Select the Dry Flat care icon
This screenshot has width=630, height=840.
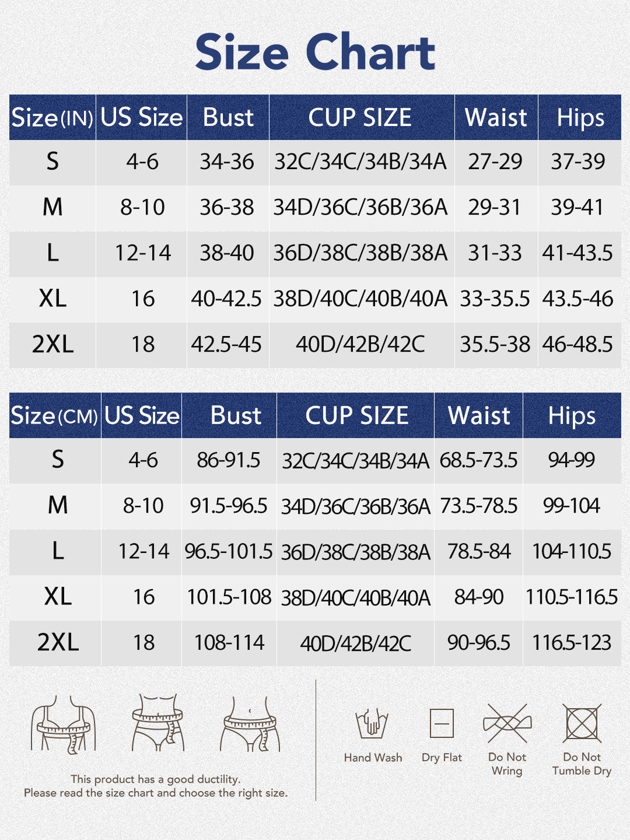click(442, 724)
